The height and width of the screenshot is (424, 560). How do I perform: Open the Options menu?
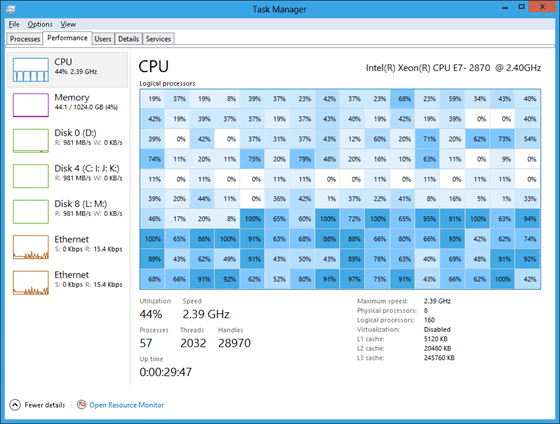point(40,24)
